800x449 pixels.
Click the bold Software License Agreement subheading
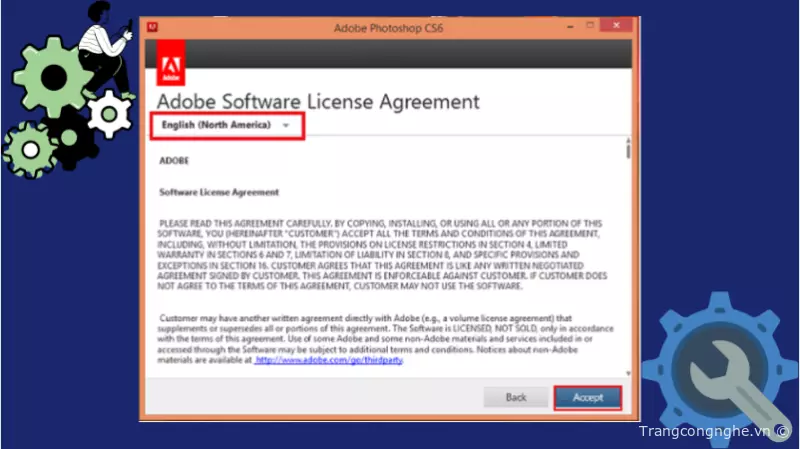219,191
